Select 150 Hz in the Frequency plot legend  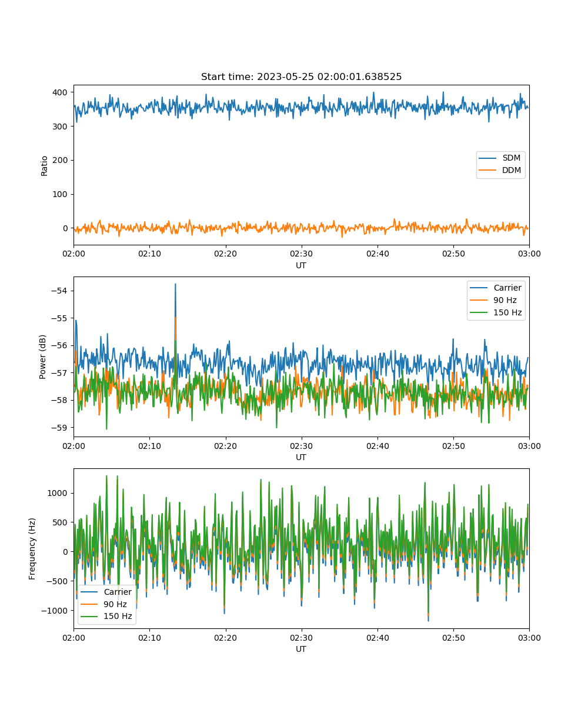(x=118, y=616)
